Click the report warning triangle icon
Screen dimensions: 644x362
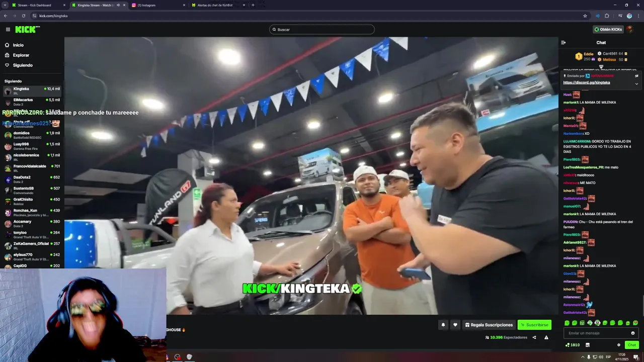(546, 337)
